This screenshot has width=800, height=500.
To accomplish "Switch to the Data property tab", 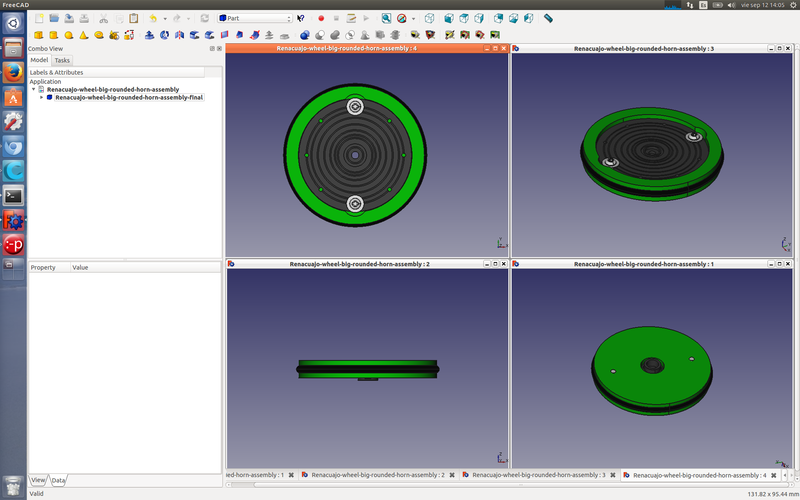I will (x=58, y=481).
